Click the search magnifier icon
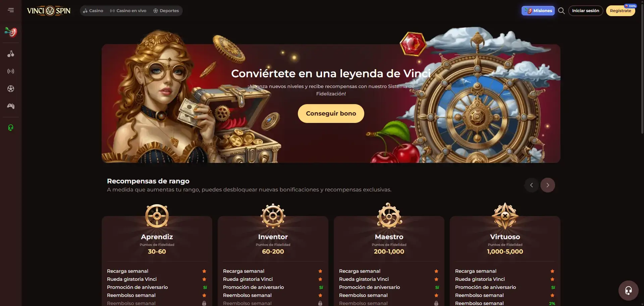The height and width of the screenshot is (306, 644). click(561, 11)
